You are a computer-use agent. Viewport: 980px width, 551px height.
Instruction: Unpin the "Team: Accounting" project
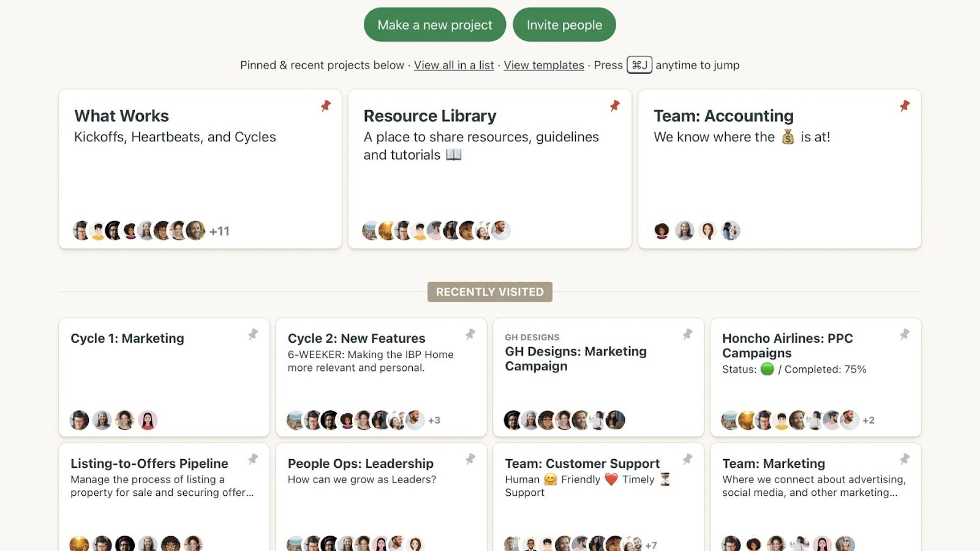tap(904, 106)
